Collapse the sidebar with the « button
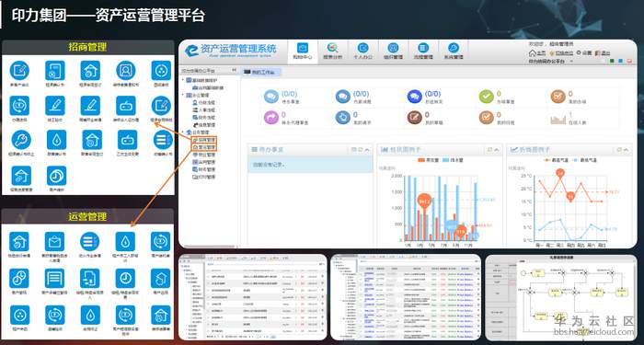This screenshot has width=644, height=345. coord(234,70)
